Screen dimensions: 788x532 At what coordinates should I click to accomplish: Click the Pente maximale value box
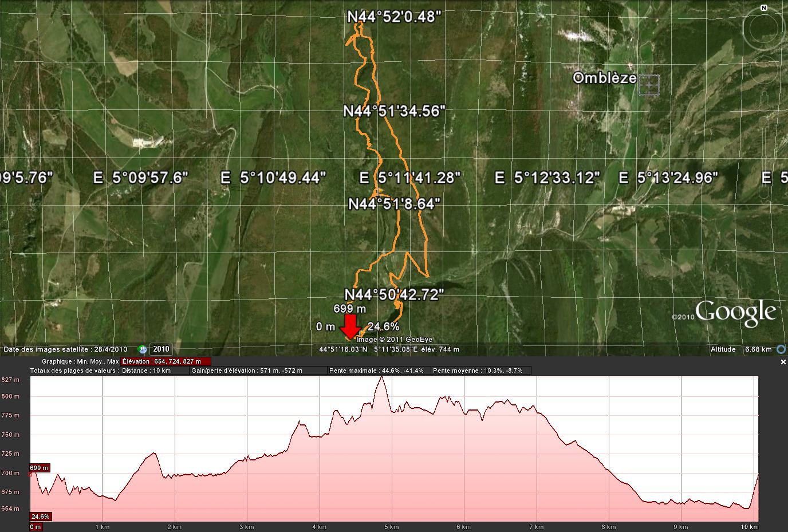[x=379, y=371]
